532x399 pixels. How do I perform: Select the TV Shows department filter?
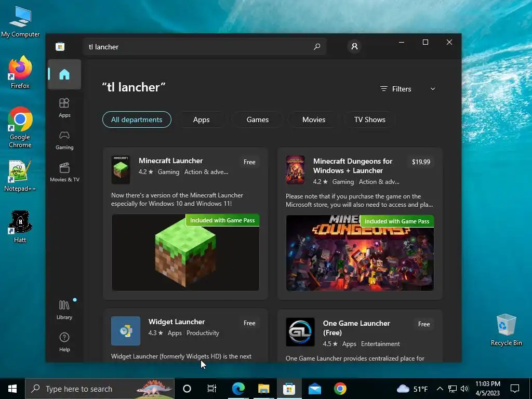pos(370,119)
